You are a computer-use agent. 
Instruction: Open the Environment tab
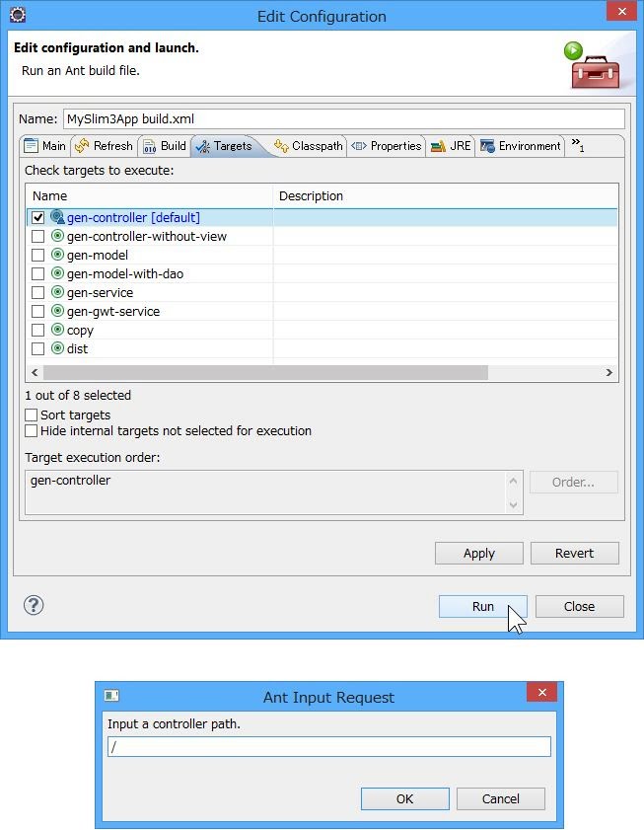520,146
